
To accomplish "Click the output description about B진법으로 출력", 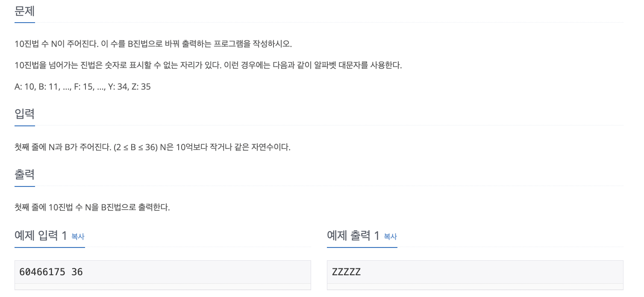I will tap(92, 208).
